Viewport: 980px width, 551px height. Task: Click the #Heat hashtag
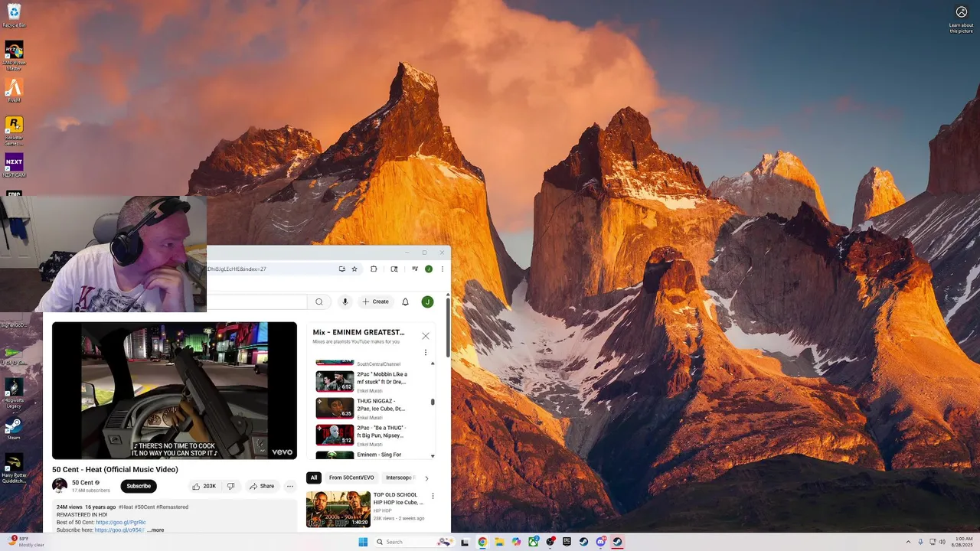point(126,507)
